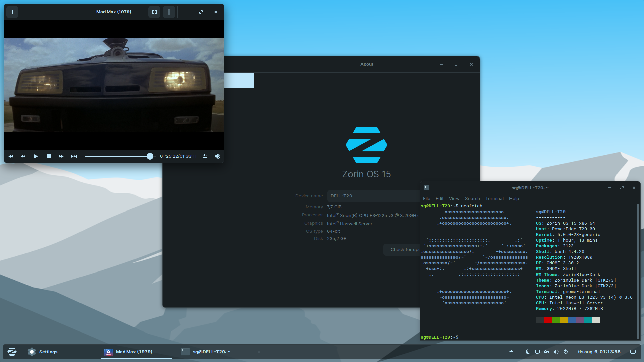This screenshot has width=644, height=362.
Task: Click the add (+) button in the video player
Action: pyautogui.click(x=12, y=12)
